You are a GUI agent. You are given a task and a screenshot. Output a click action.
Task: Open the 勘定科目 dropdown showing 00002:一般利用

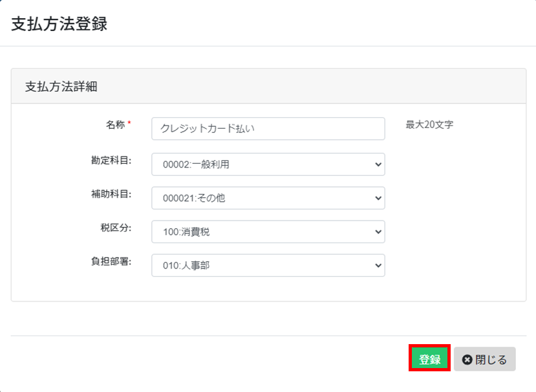point(268,164)
